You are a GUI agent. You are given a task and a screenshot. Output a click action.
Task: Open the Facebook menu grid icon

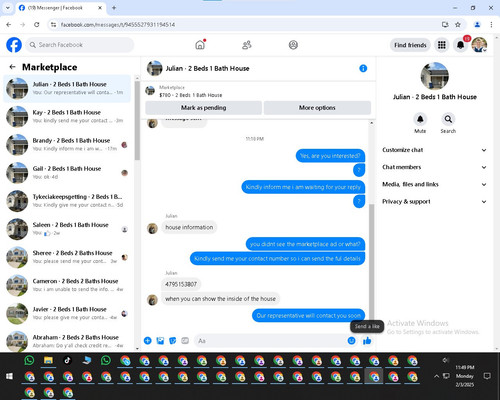(442, 45)
